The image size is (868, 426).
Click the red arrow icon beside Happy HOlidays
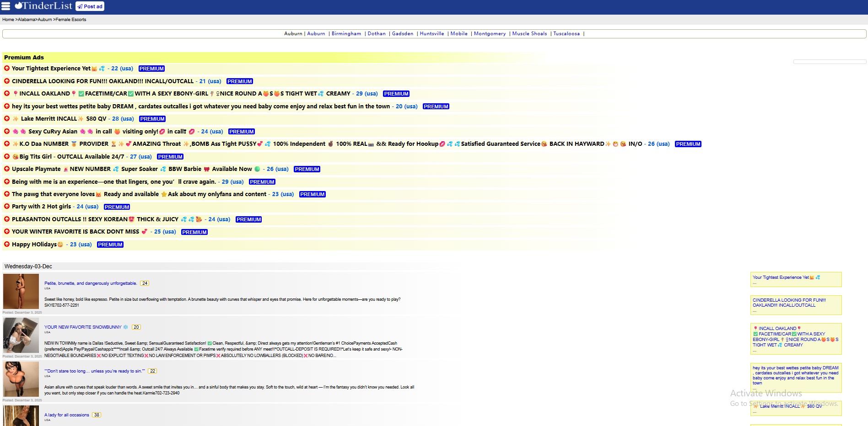pos(7,244)
